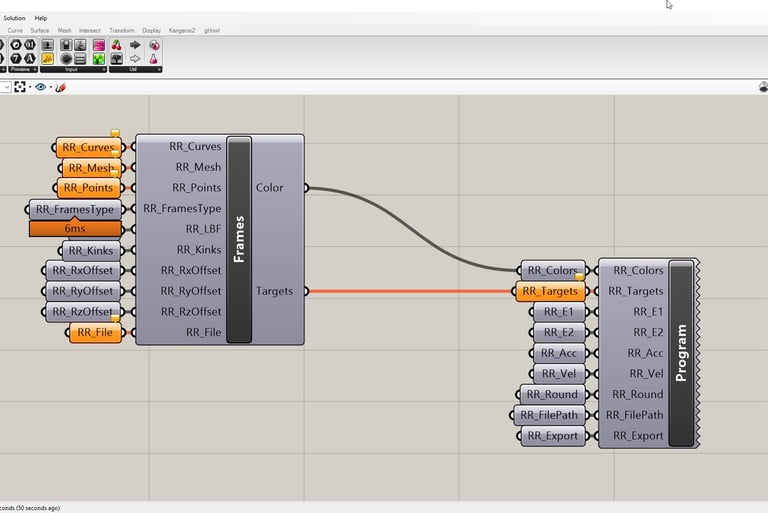Switch to the Curve tab
The image size is (768, 513).
pos(15,30)
